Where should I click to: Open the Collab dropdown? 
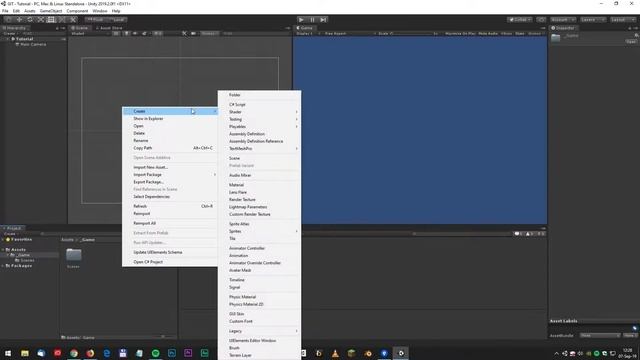click(x=520, y=20)
